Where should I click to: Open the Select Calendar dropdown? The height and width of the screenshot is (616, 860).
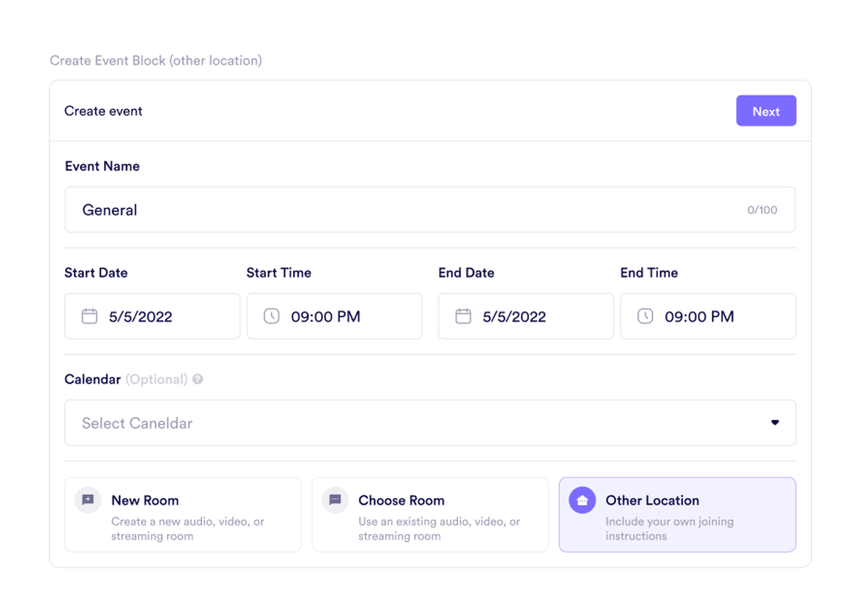[x=416, y=423]
